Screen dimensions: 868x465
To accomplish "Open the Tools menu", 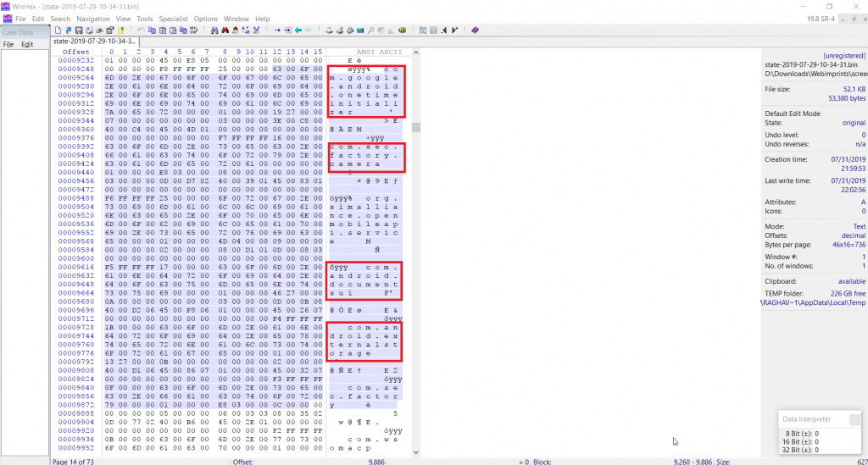I will (145, 19).
